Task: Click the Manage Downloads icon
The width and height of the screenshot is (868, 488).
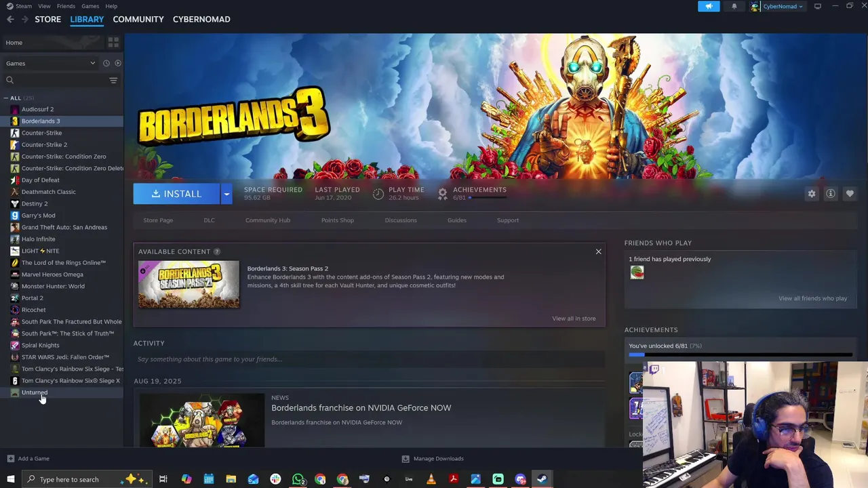Action: click(406, 459)
